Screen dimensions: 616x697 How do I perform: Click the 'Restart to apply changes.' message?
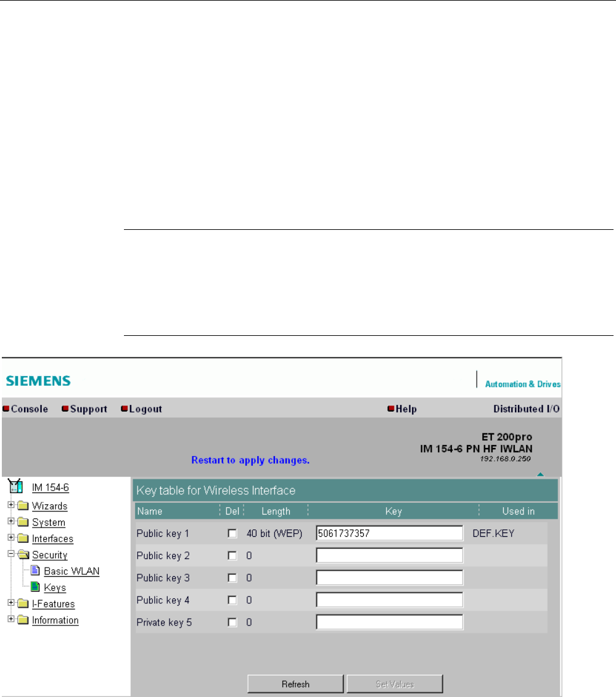(250, 460)
